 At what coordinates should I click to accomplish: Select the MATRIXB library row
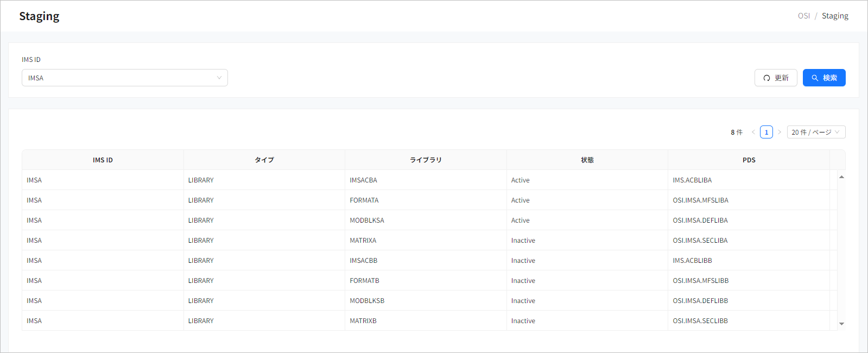pos(363,320)
